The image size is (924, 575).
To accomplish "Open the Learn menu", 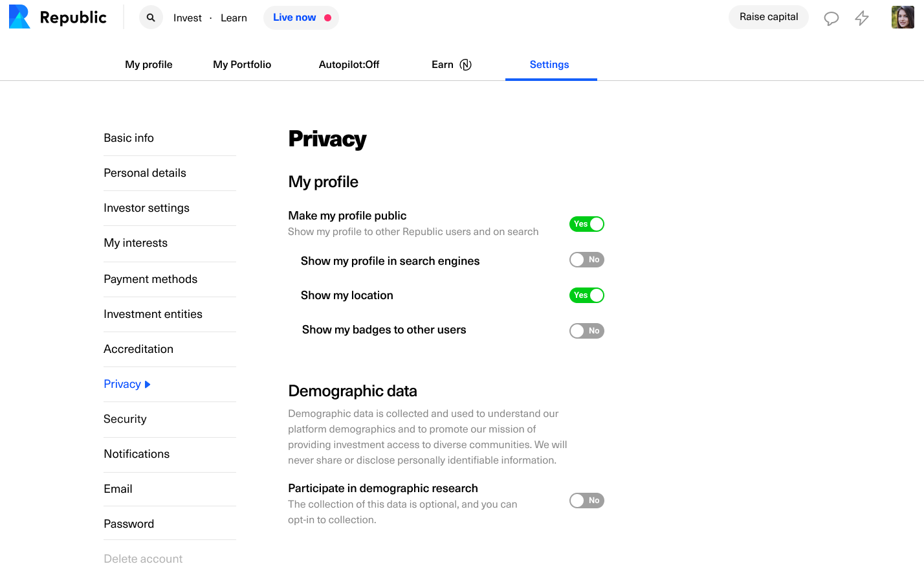I will click(234, 18).
